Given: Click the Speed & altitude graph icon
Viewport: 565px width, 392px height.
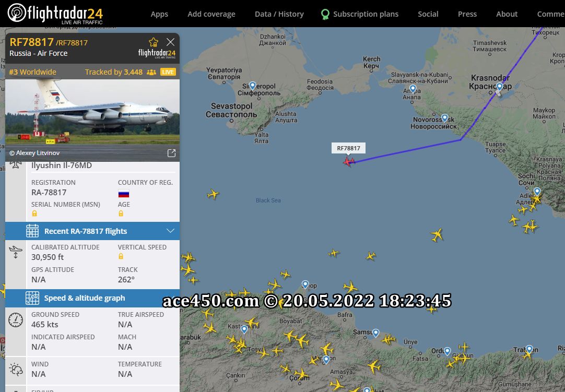Looking at the screenshot, I should click(x=32, y=298).
